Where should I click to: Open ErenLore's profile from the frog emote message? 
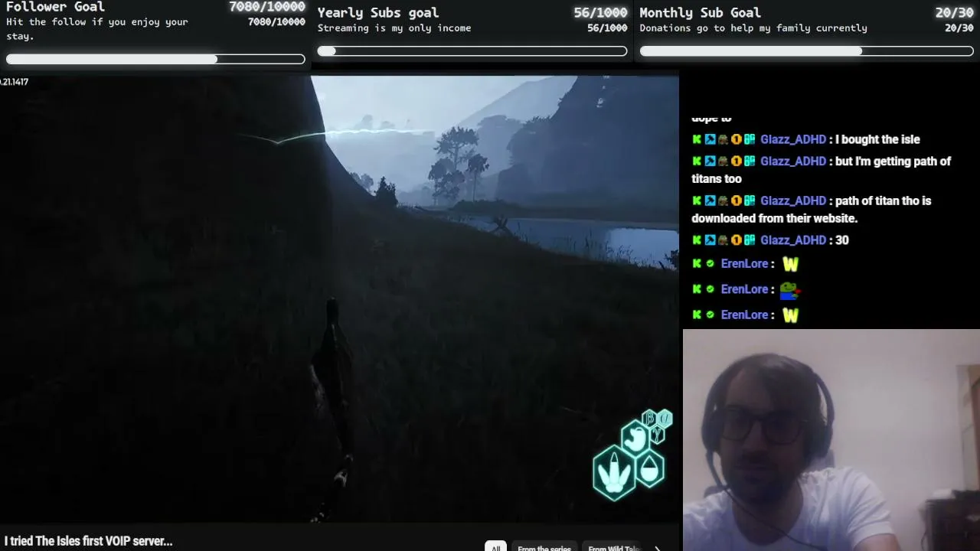744,289
